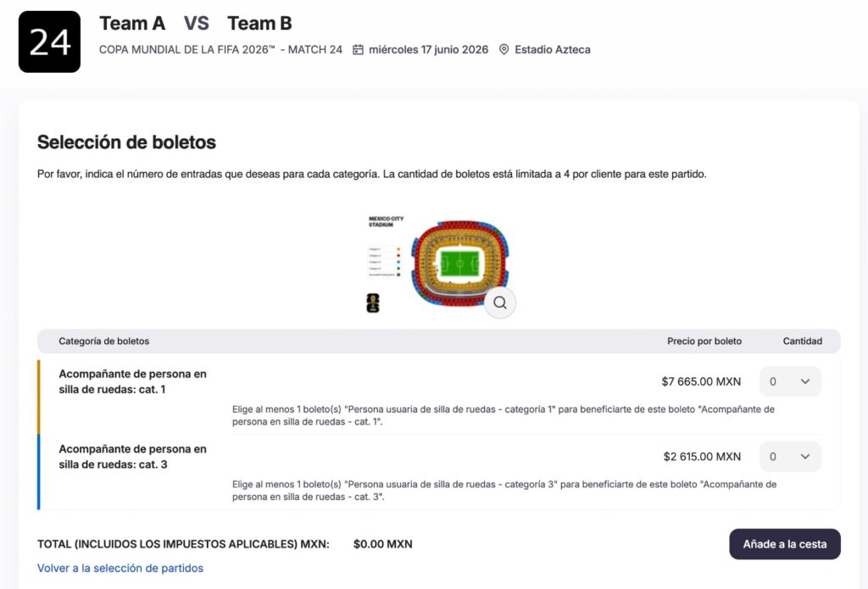Select 'Acompañante de persona' cat. 1 row label
This screenshot has width=868, height=589.
coord(132,381)
